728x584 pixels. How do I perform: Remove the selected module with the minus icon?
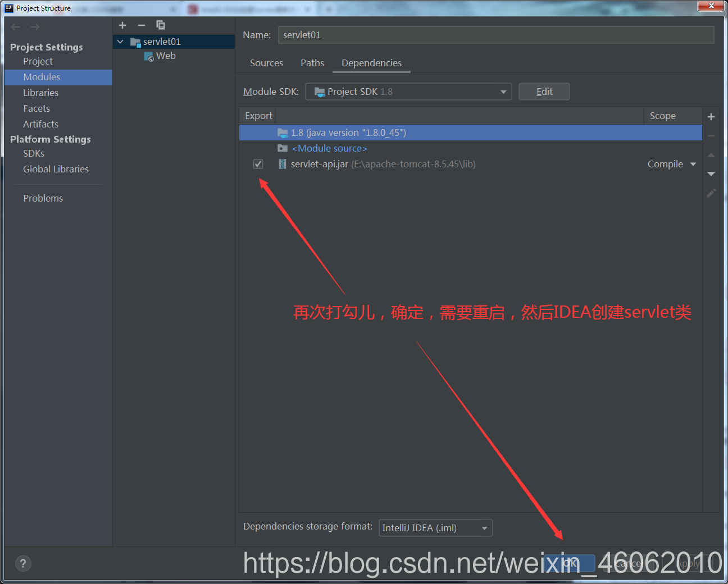142,25
